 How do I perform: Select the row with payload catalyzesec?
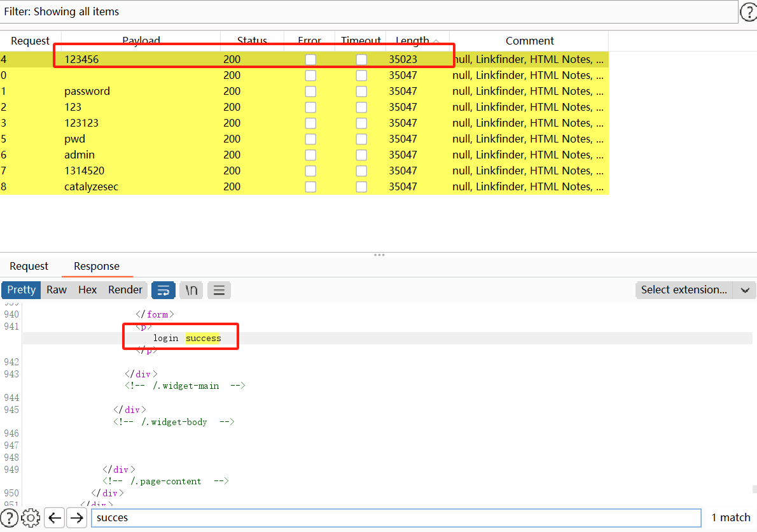(x=304, y=187)
